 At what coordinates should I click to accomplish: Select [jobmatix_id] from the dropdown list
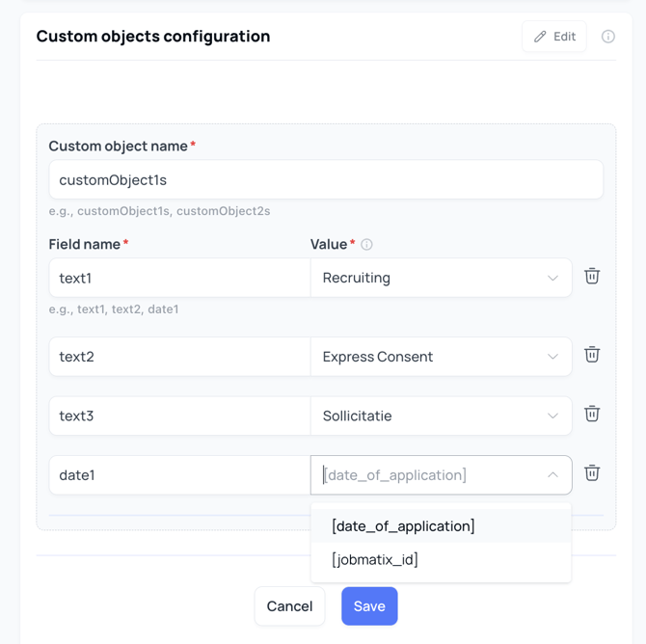(375, 559)
